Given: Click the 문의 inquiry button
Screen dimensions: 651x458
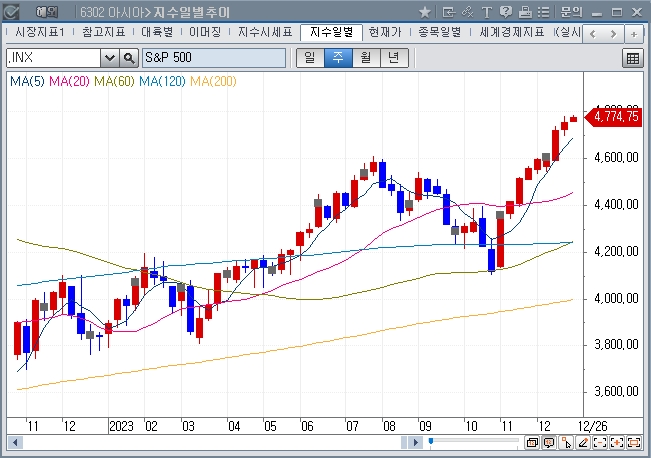Looking at the screenshot, I should coord(571,12).
